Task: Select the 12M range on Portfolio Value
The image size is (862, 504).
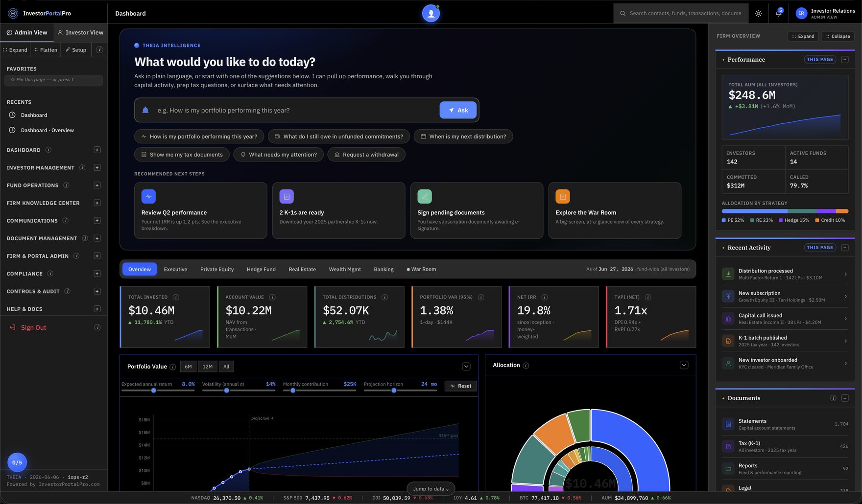Action: [x=208, y=367]
